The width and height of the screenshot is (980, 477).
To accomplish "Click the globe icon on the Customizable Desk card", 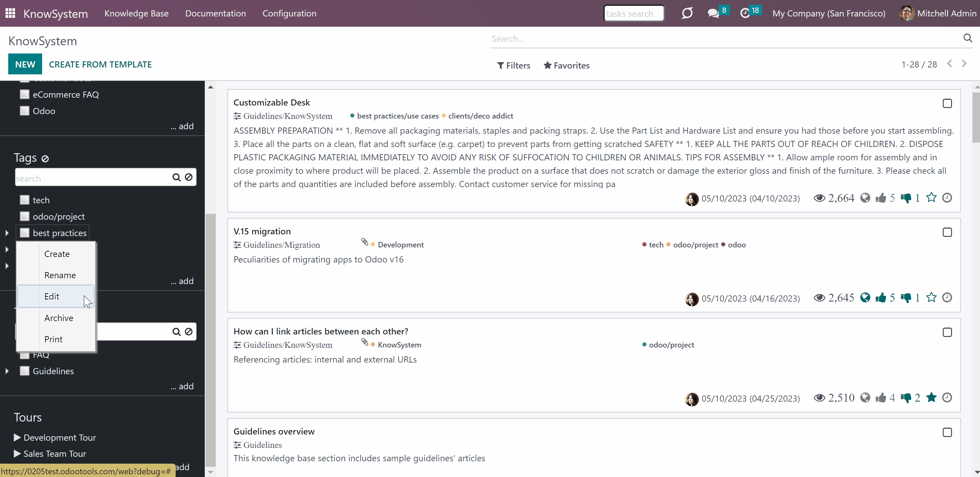I will tap(865, 198).
